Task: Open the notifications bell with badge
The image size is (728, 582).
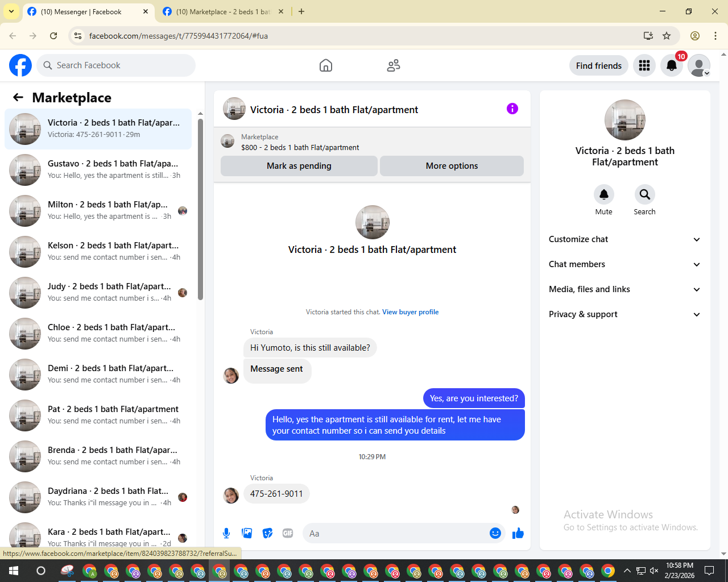Action: 672,65
